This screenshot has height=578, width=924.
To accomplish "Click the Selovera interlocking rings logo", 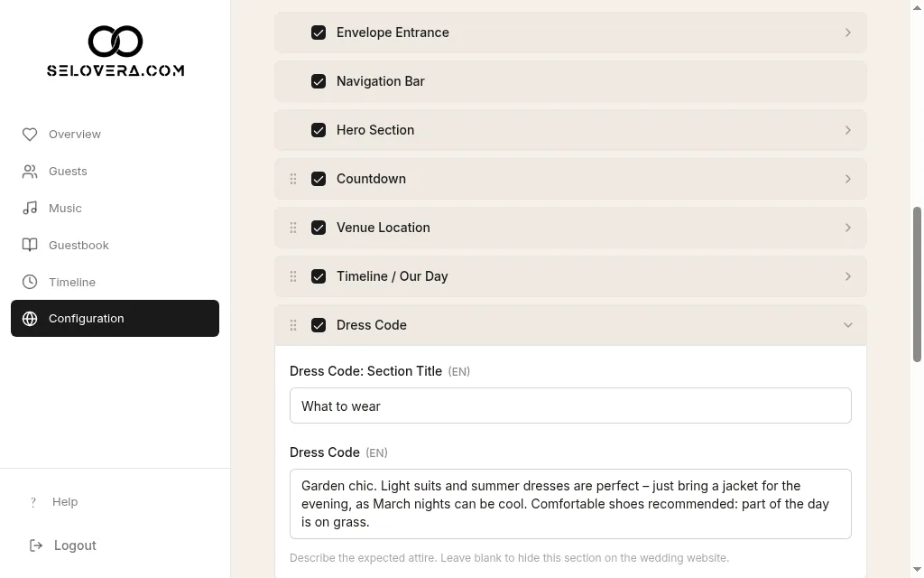I will pos(115,42).
